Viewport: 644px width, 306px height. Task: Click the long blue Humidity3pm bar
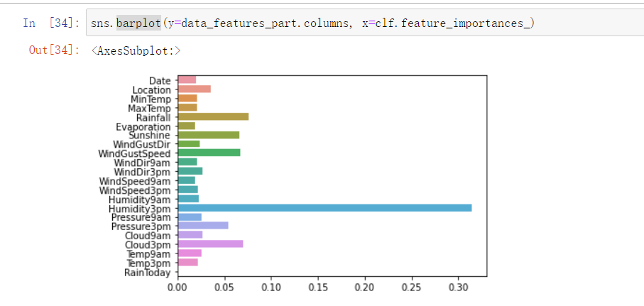pyautogui.click(x=324, y=208)
